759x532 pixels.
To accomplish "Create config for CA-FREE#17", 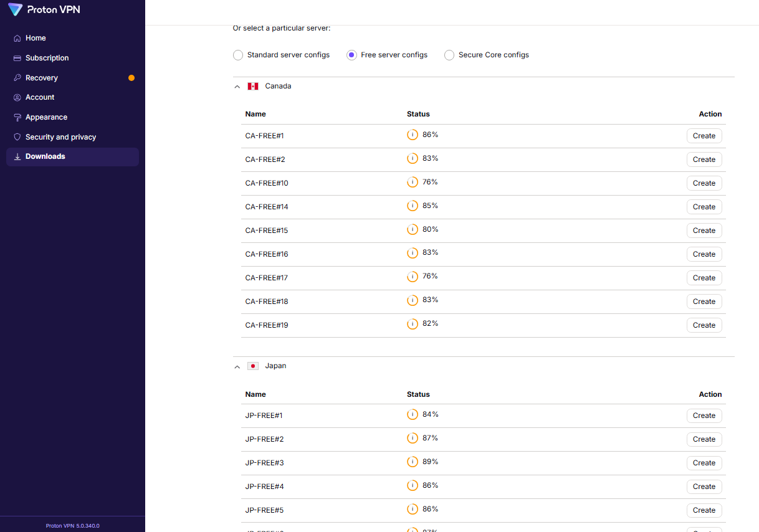I will coord(704,278).
